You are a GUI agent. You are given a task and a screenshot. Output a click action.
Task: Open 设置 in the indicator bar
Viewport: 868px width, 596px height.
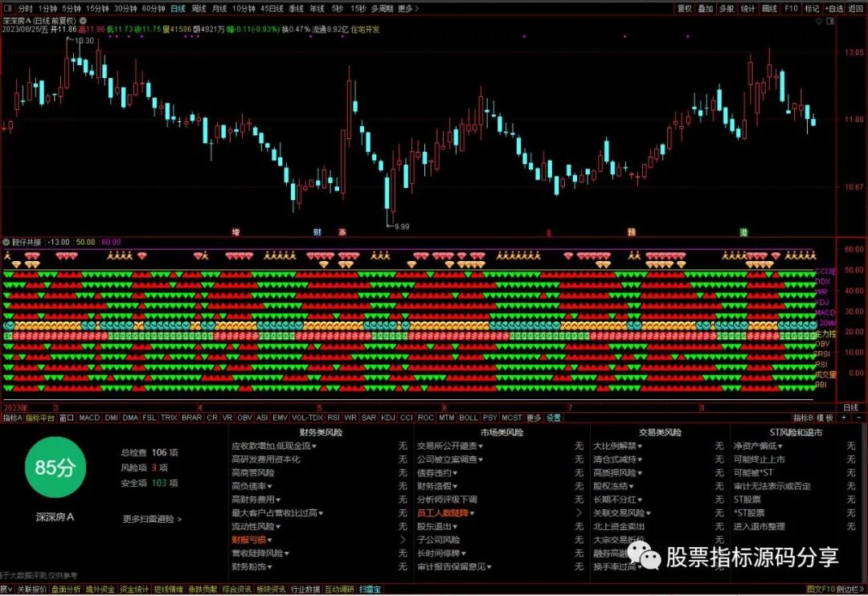tap(554, 418)
